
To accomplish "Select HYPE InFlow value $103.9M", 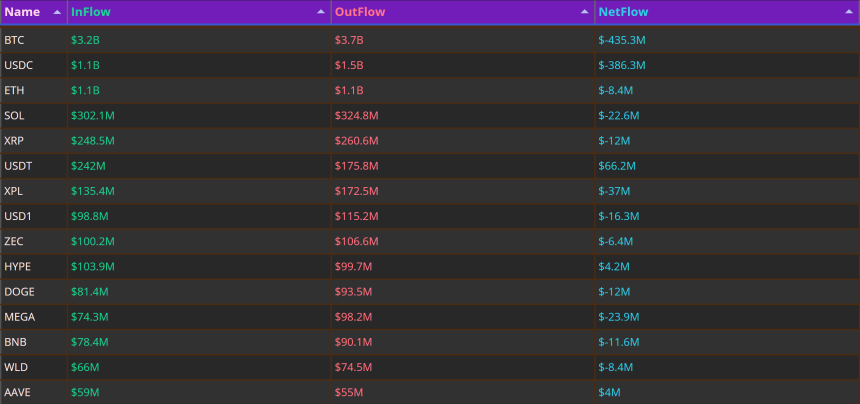I will coord(93,267).
